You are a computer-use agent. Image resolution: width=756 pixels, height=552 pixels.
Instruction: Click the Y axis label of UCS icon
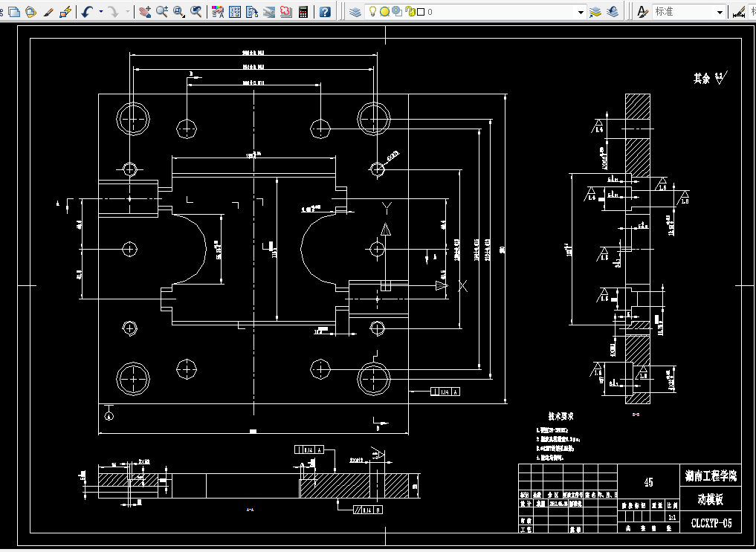(x=387, y=208)
